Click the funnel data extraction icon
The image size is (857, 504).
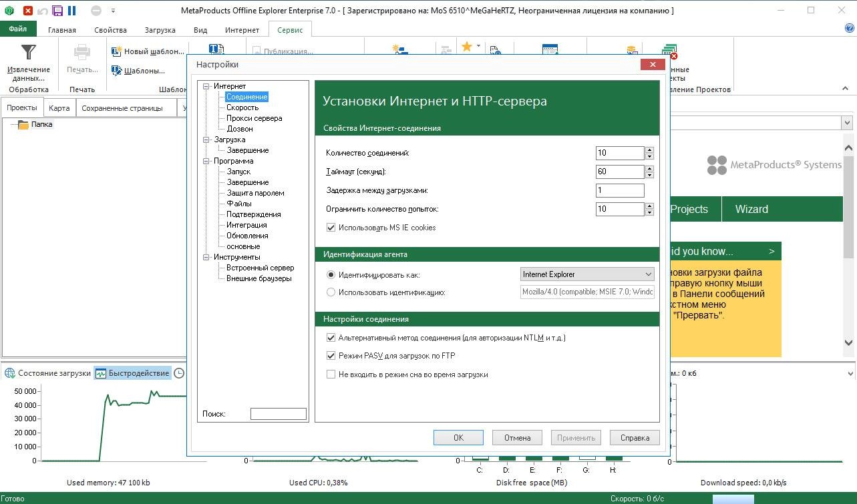pyautogui.click(x=28, y=52)
